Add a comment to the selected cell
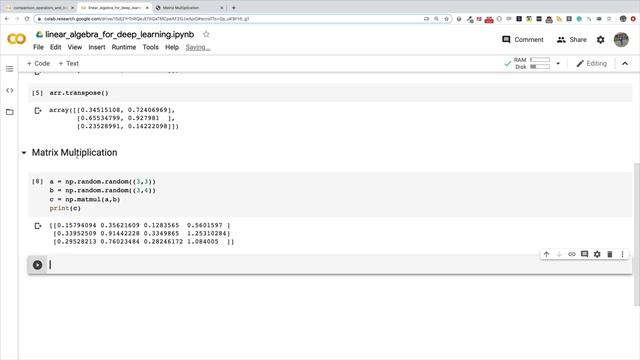Viewport: 640px width, 360px height. (584, 254)
